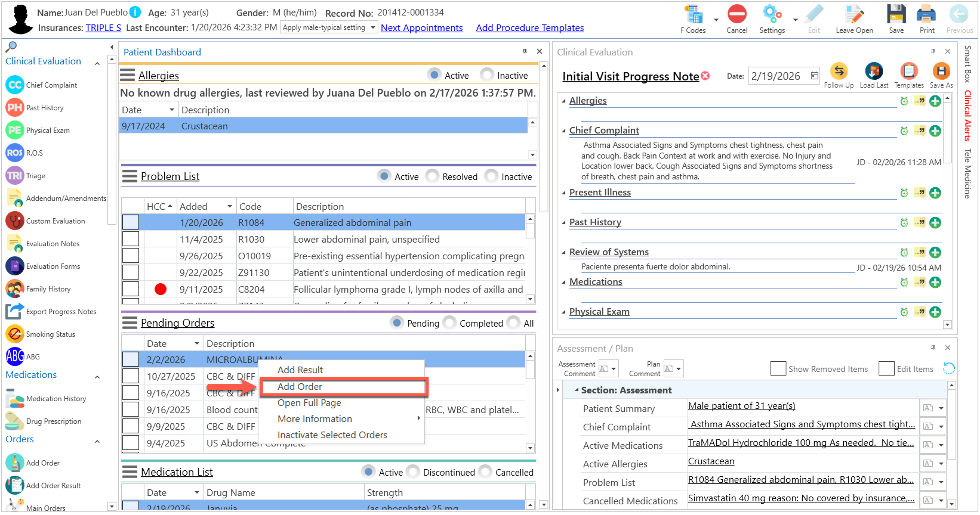Select Inactive allergies radio button
The height and width of the screenshot is (515, 980).
(487, 75)
